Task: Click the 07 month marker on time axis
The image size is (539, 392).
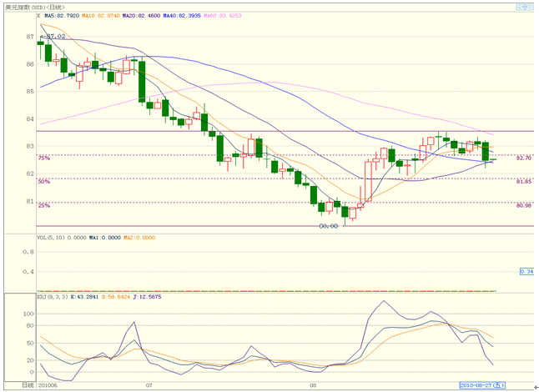Action: [x=149, y=385]
